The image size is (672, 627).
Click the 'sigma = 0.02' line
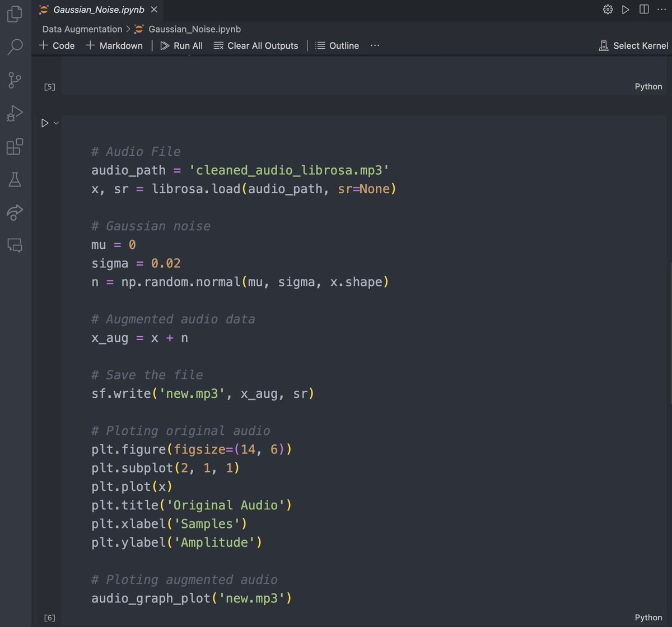coord(136,263)
